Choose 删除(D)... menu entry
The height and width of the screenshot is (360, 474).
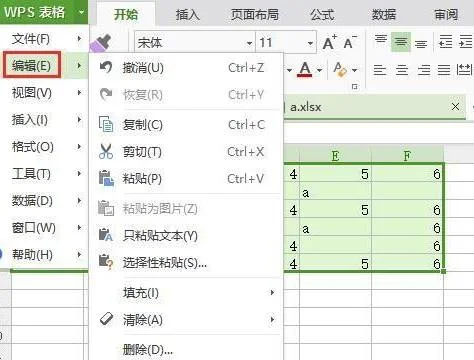pos(186,349)
